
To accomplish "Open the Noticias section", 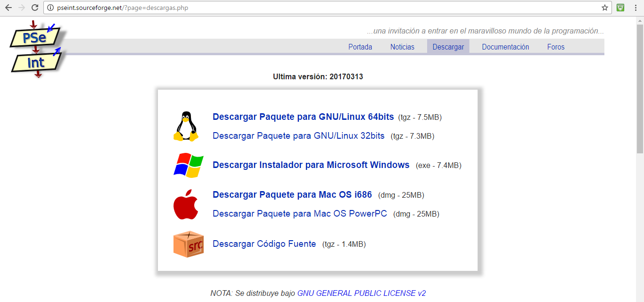I will [x=402, y=47].
